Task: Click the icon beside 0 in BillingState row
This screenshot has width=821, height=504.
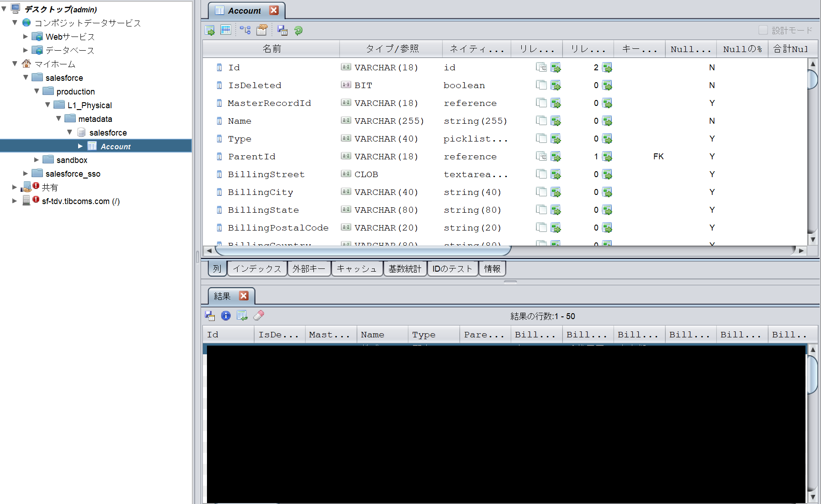Action: 607,210
